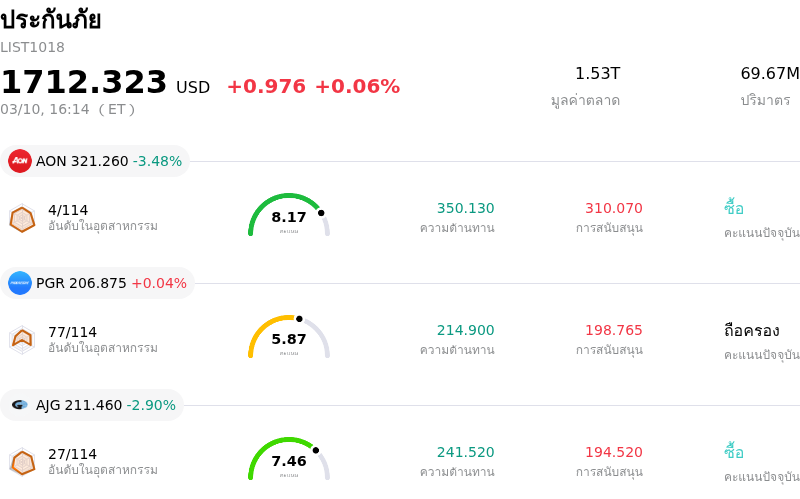Click AON industry rank radar icon
Image resolution: width=800 pixels, height=499 pixels.
[22, 218]
